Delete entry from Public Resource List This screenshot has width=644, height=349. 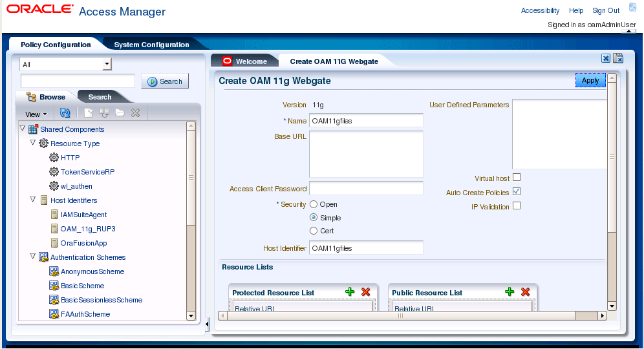tap(525, 292)
